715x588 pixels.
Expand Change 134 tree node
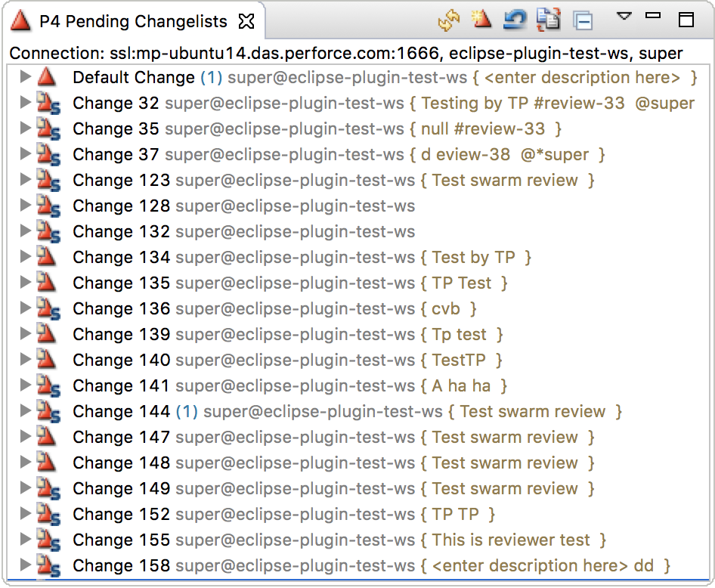click(25, 257)
